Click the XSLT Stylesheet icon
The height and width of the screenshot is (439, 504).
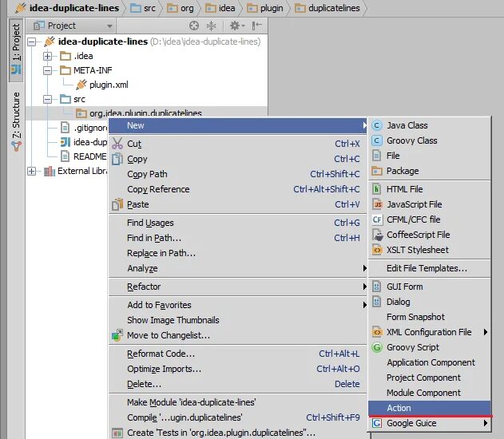tap(377, 250)
